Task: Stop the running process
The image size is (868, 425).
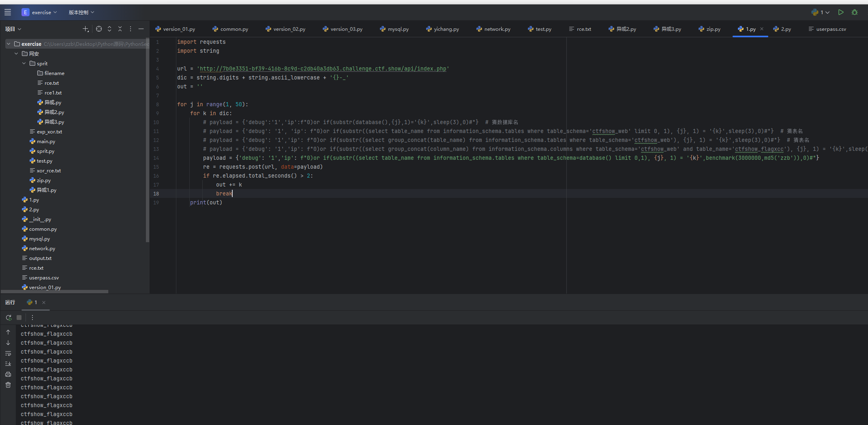Action: 19,318
